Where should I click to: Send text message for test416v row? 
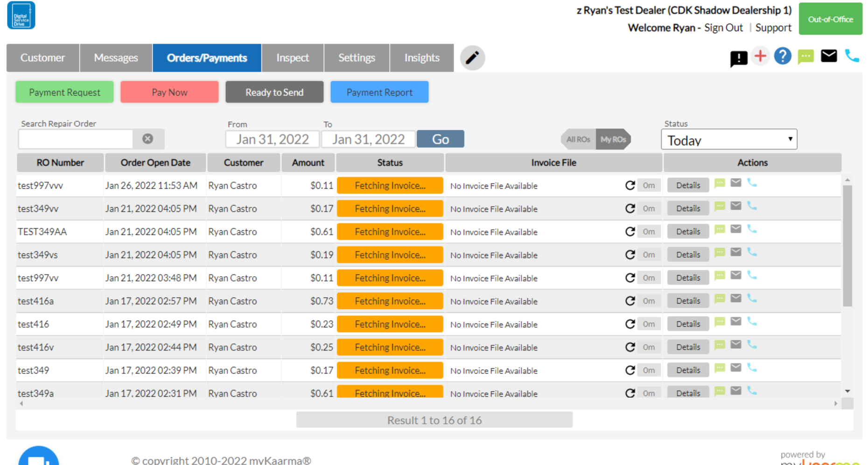click(x=720, y=345)
